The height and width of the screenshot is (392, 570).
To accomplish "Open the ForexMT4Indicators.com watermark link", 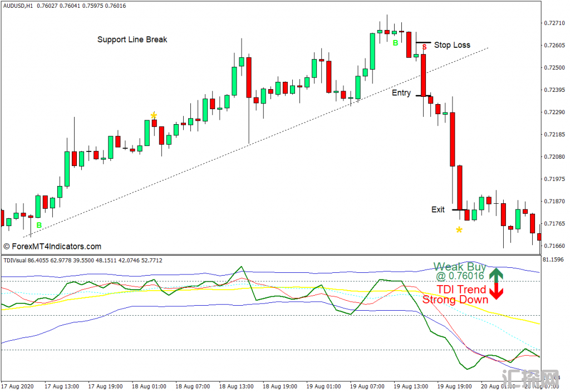I will [x=52, y=246].
